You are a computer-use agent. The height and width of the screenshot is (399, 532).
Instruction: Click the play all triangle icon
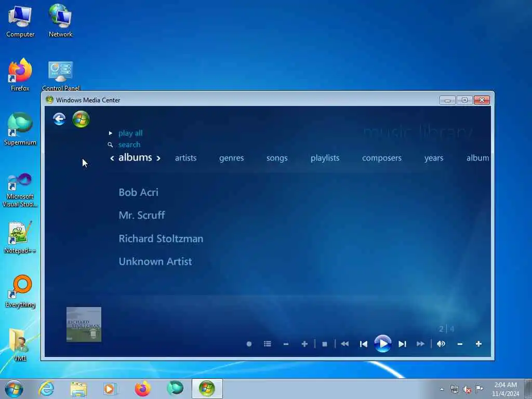[x=110, y=133]
